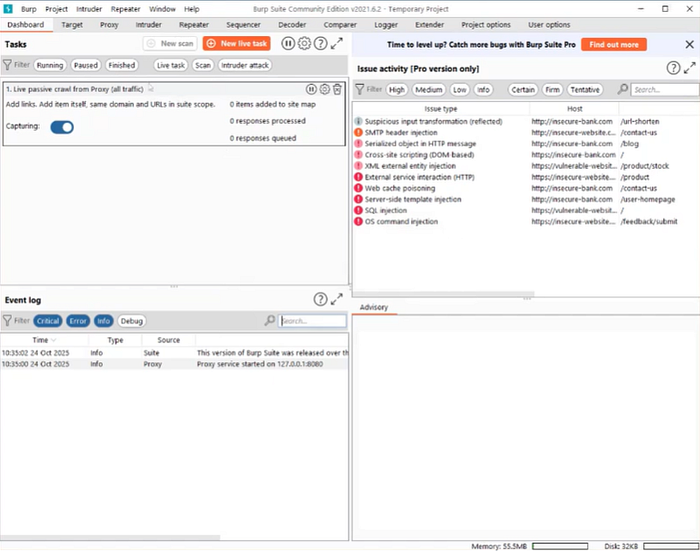
Task: Click the Burp Suite logo icon
Action: [x=8, y=9]
